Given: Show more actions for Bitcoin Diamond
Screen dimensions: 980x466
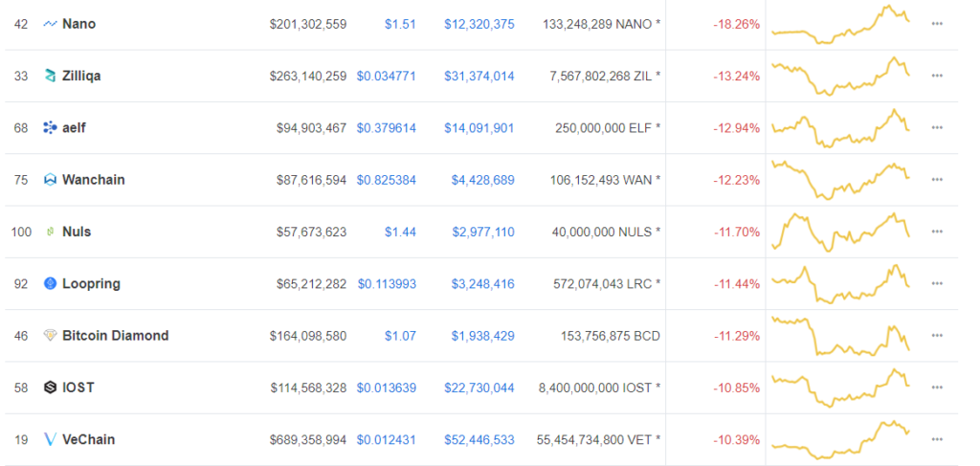Looking at the screenshot, I should [x=936, y=336].
